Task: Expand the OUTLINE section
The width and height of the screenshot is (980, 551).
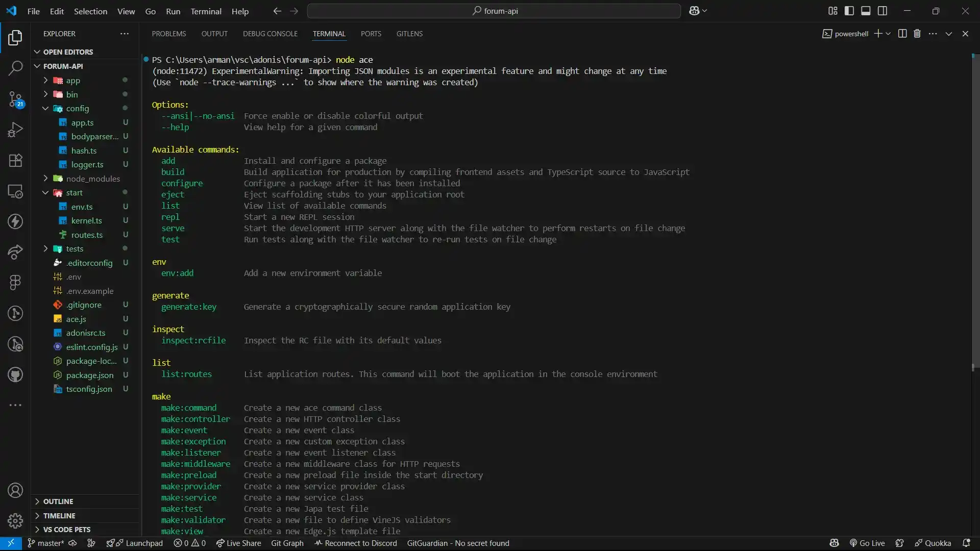Action: pos(85,502)
